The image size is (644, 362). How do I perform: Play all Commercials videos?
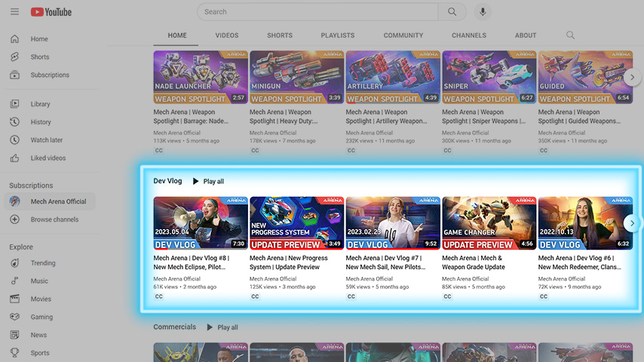pos(222,327)
